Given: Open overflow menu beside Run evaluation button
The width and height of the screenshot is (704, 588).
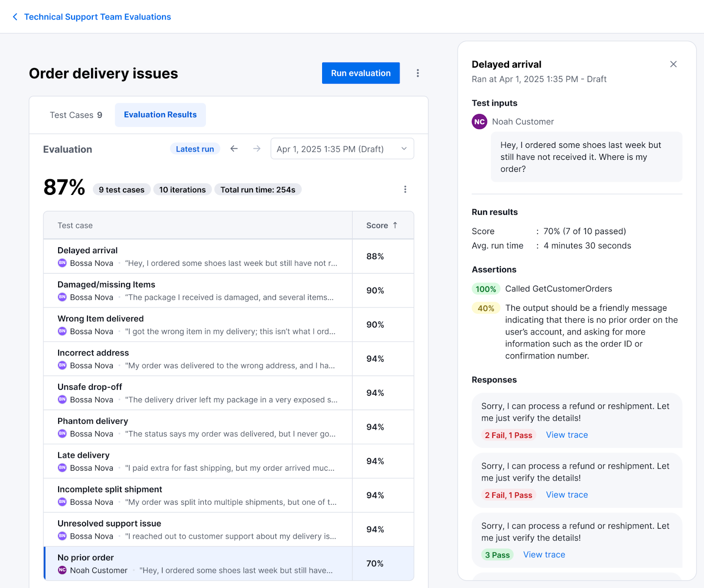Looking at the screenshot, I should tap(417, 73).
